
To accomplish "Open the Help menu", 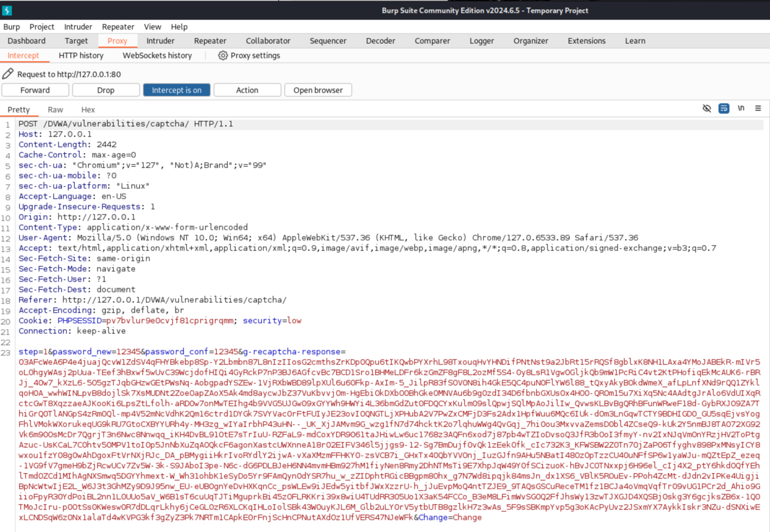I will pos(179,27).
